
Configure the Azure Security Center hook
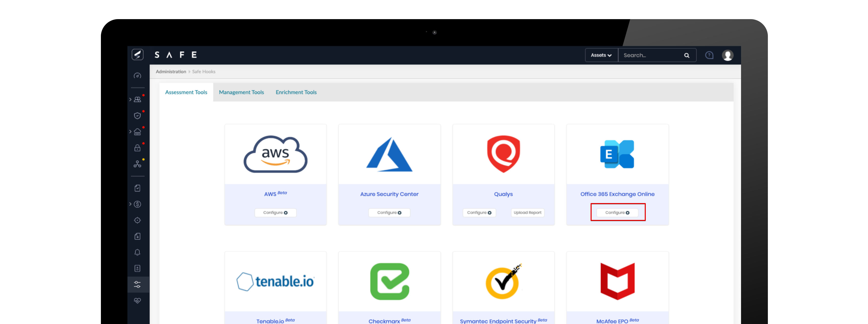[x=389, y=212]
